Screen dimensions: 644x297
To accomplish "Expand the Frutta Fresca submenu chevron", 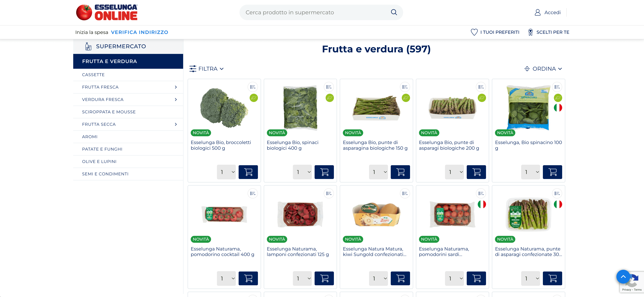I will point(176,87).
